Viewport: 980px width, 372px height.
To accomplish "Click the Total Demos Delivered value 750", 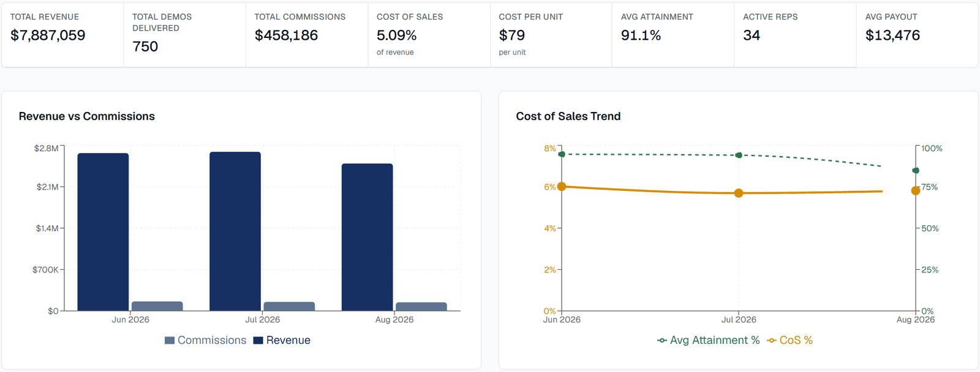I will tap(145, 46).
